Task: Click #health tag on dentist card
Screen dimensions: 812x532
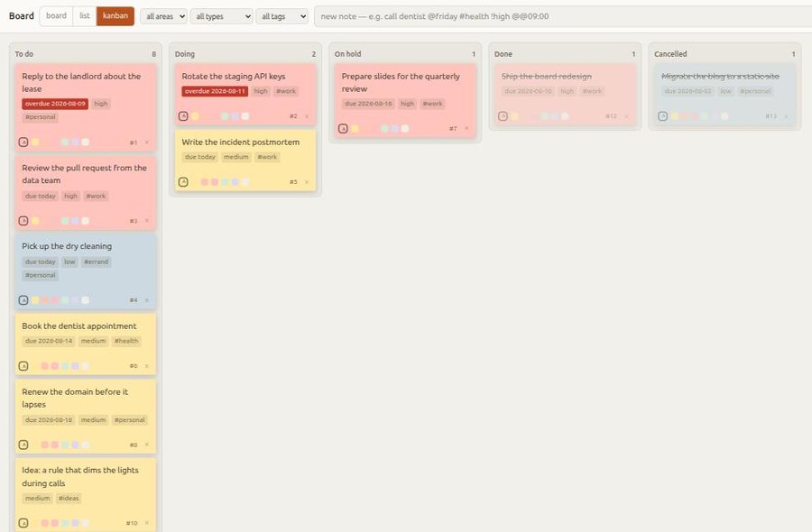Action: pos(126,341)
